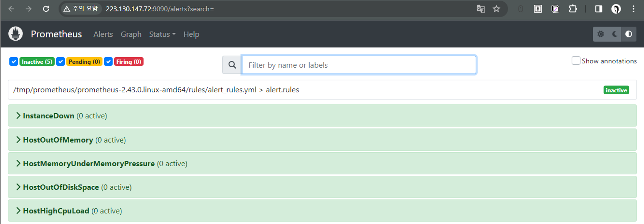Open the Status dropdown menu
644x224 pixels.
pyautogui.click(x=162, y=34)
